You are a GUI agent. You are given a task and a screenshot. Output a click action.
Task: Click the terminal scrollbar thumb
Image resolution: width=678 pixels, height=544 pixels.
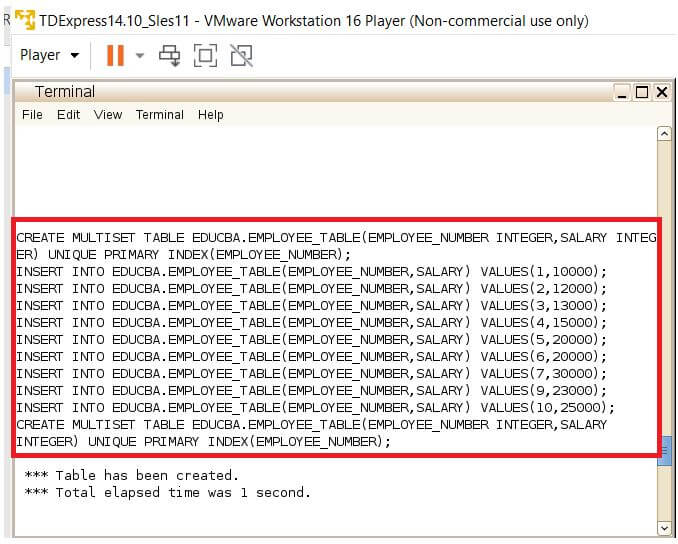click(x=664, y=451)
